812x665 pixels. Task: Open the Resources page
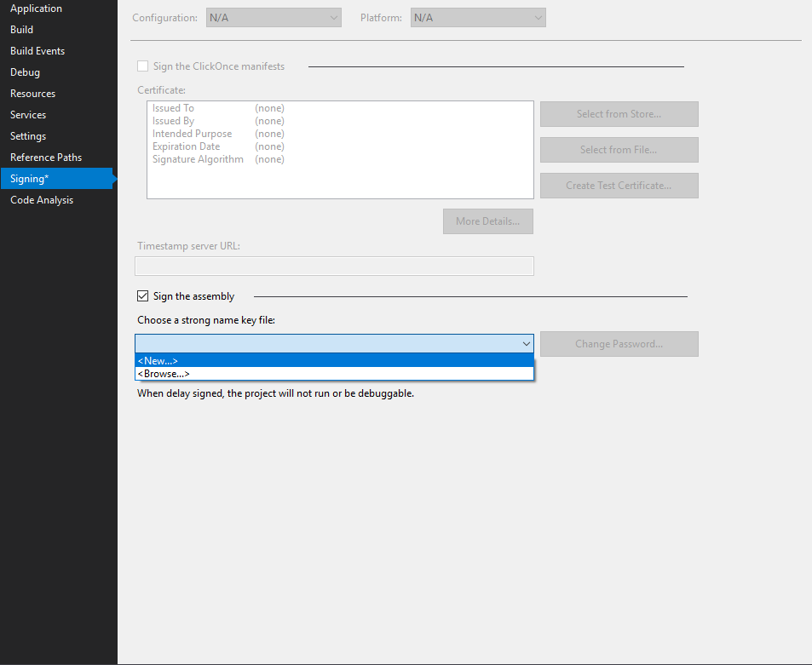point(32,93)
